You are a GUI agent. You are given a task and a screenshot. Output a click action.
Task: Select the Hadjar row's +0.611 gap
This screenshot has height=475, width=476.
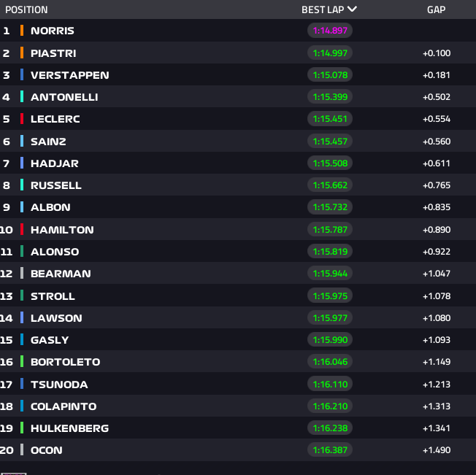[x=437, y=163]
